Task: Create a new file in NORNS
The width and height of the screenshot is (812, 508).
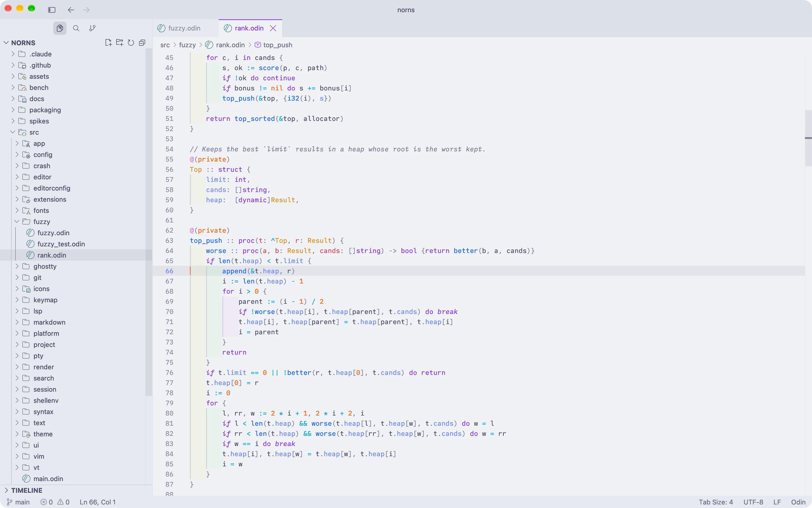Action: tap(108, 43)
